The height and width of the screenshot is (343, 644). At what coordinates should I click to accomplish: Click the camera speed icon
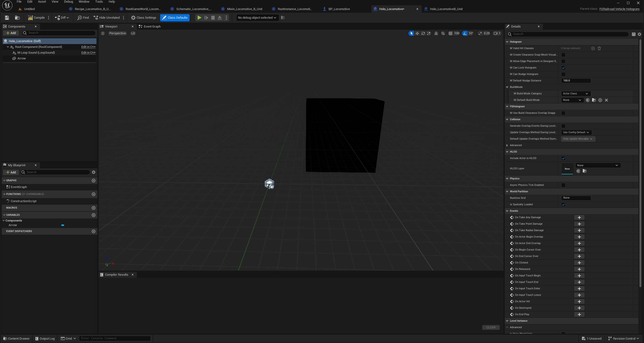coord(495,33)
